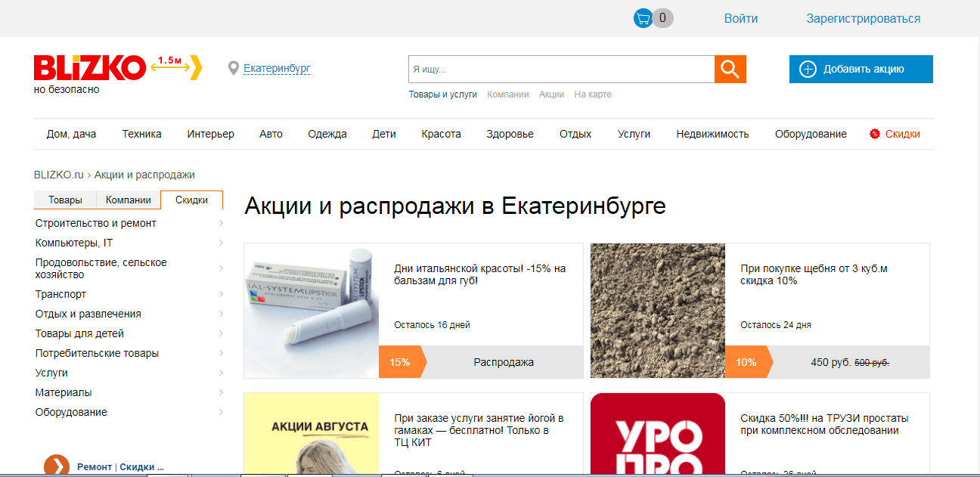Image resolution: width=980 pixels, height=477 pixels.
Task: Open Услуги top menu item
Action: (x=634, y=134)
